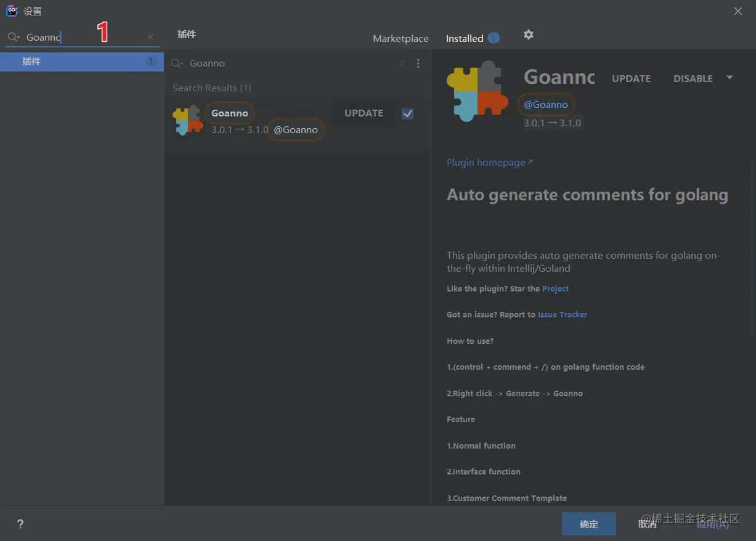Click the 确定 confirm button
756x541 pixels.
click(x=589, y=524)
